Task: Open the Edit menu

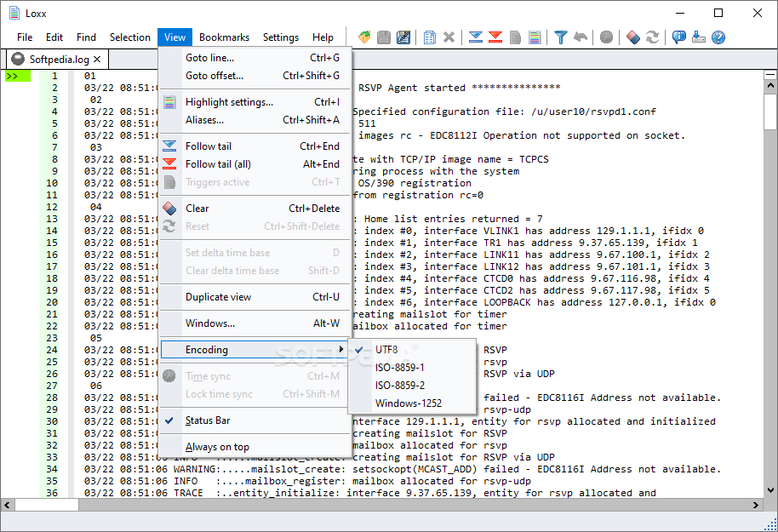Action: point(54,37)
